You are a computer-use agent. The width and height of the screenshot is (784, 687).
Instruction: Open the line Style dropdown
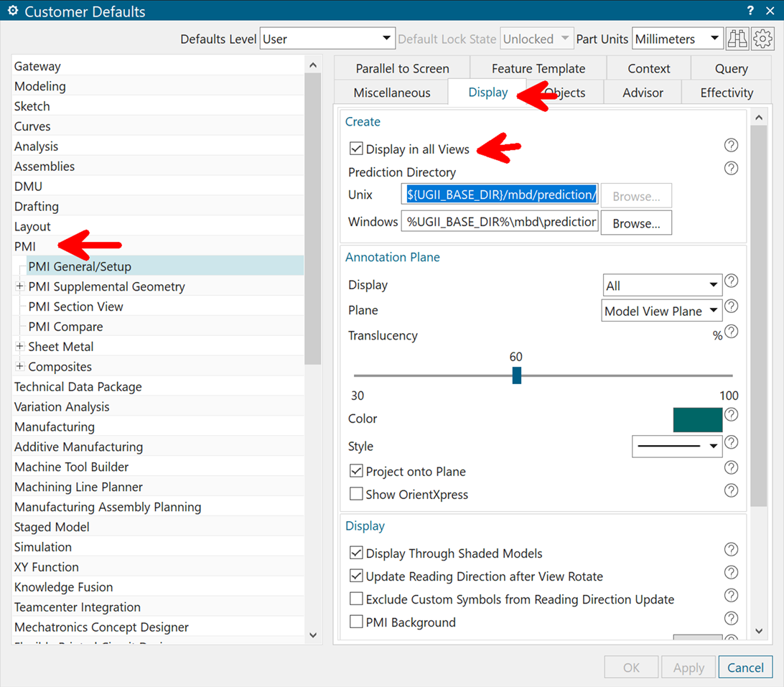(x=677, y=446)
